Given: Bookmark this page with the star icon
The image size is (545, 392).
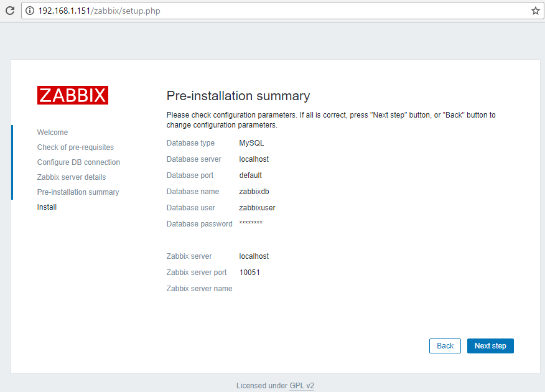Looking at the screenshot, I should [x=535, y=11].
